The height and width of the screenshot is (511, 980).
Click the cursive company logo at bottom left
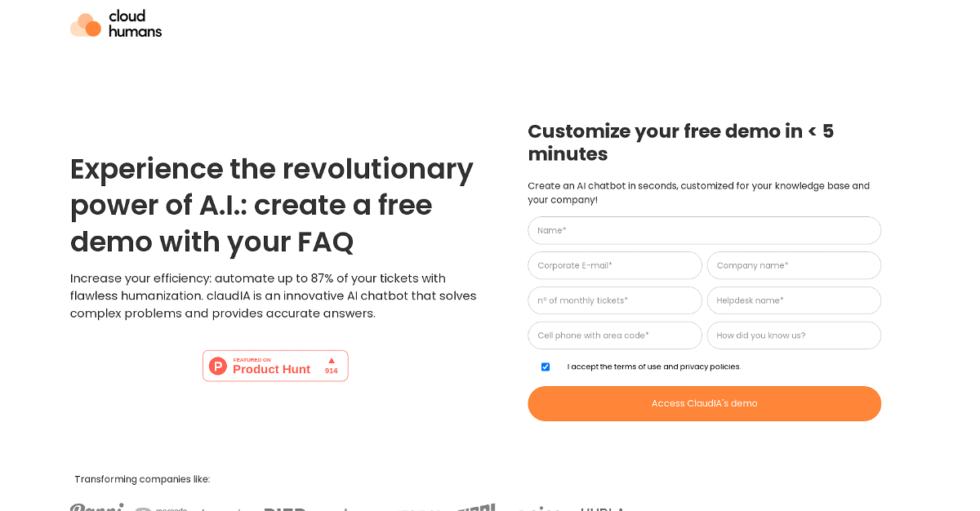(96, 507)
